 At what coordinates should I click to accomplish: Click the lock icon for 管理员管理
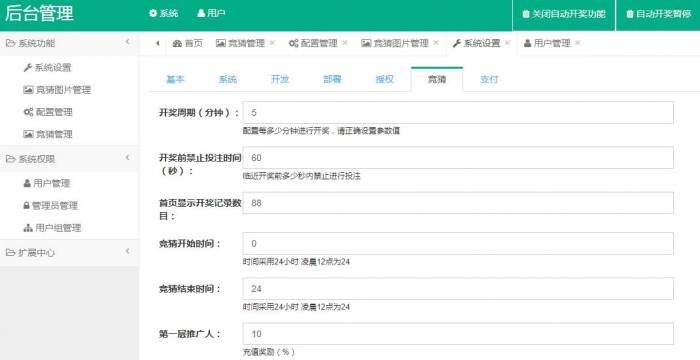tap(26, 205)
